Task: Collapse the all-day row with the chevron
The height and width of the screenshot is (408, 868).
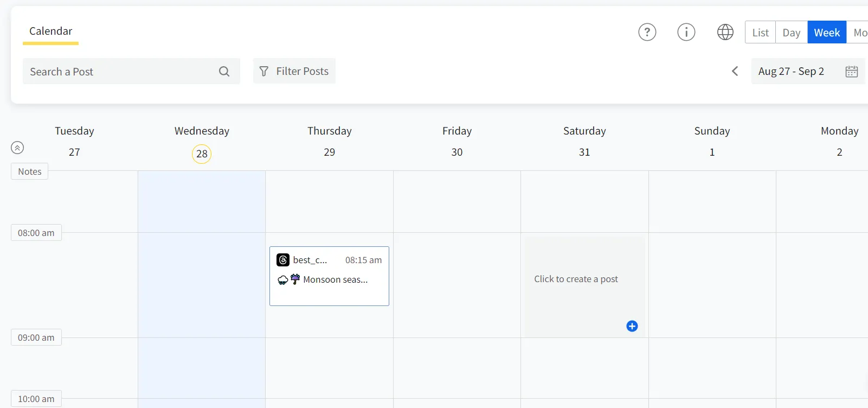Action: [17, 148]
